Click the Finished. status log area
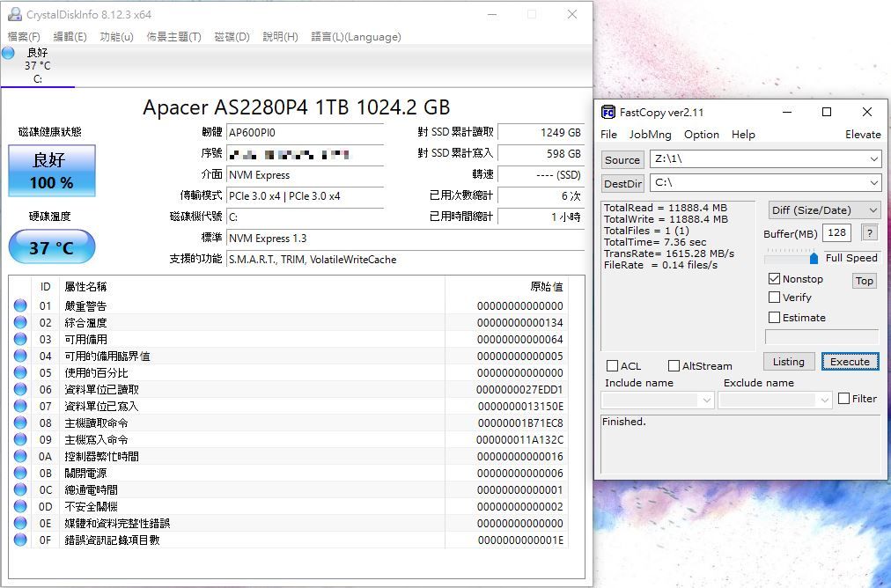Viewport: 891px width, 588px height. pyautogui.click(x=741, y=443)
